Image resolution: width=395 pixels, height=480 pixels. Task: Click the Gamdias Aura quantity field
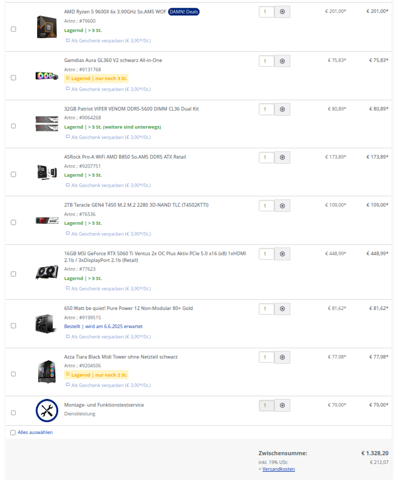[266, 61]
